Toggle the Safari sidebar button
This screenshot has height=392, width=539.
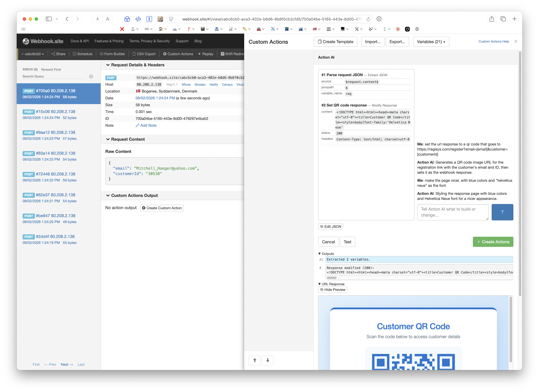tap(49, 19)
